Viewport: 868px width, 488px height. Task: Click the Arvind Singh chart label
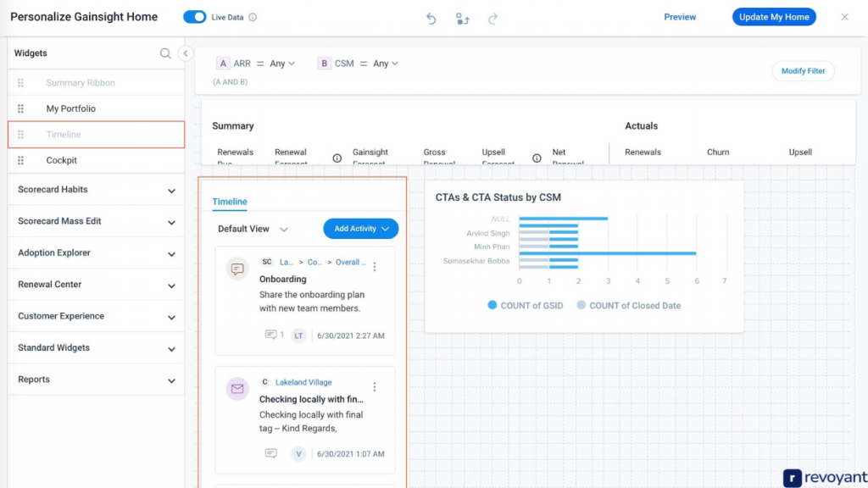pos(487,234)
